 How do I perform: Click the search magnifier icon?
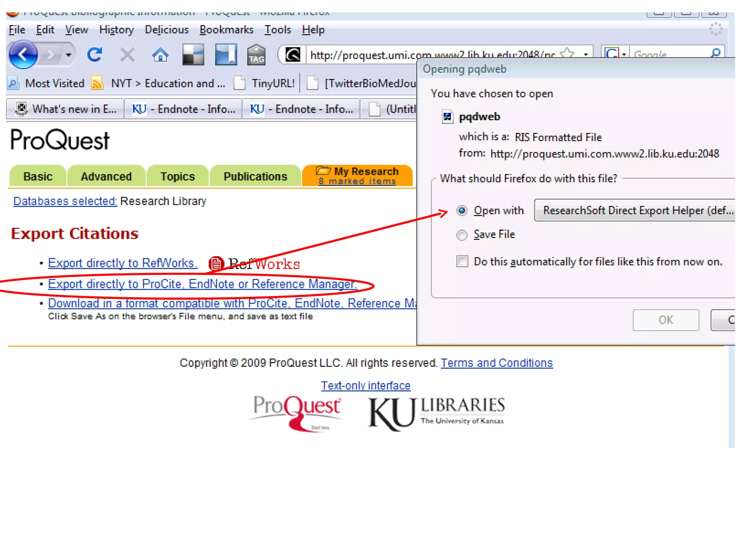point(716,53)
